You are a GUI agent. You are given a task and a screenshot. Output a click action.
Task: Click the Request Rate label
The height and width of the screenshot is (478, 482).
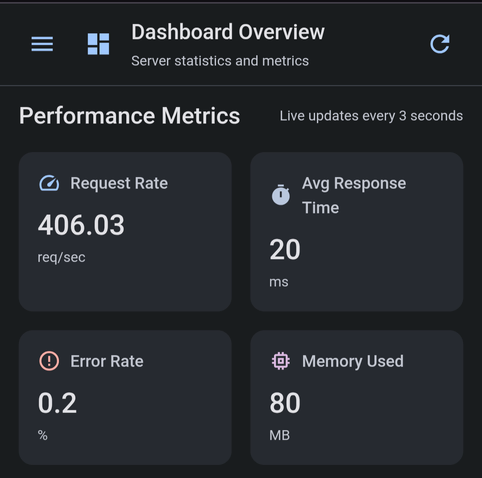119,183
